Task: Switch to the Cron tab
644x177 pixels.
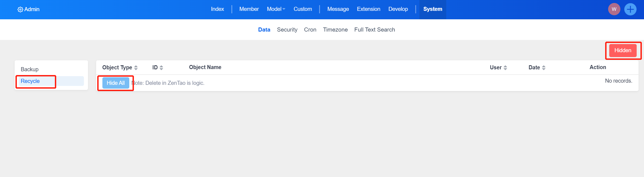Action: tap(310, 30)
